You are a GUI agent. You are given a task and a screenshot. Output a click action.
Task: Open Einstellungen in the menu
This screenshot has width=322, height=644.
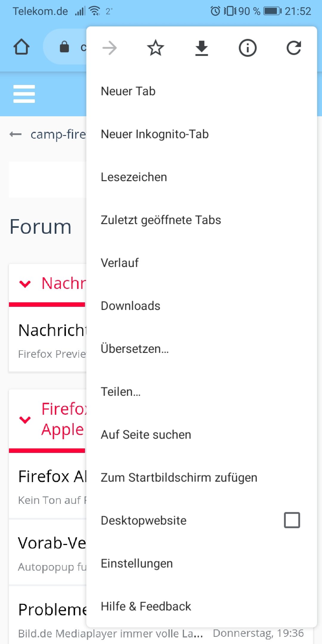137,563
